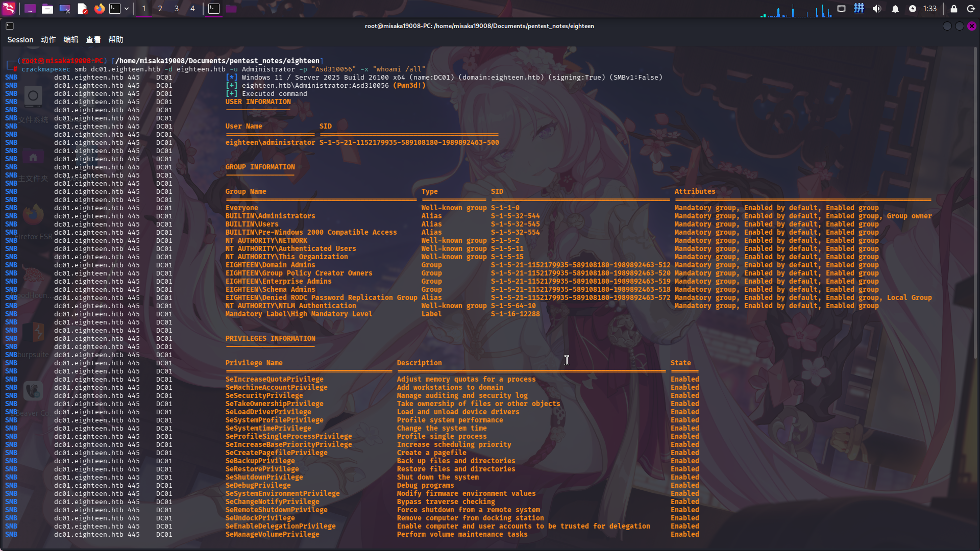Switch to workspace 2
The height and width of the screenshot is (551, 980).
click(x=160, y=9)
